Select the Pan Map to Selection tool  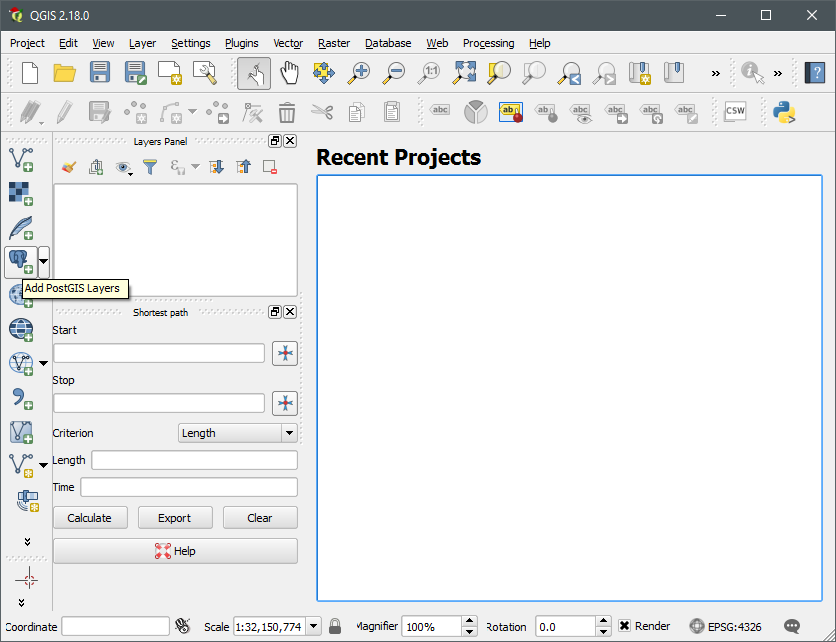click(x=324, y=73)
